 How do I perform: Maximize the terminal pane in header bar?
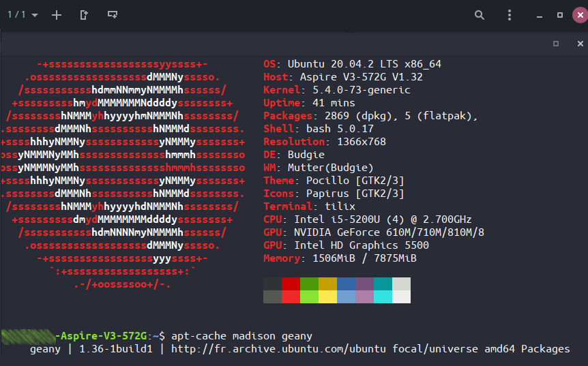[x=556, y=44]
